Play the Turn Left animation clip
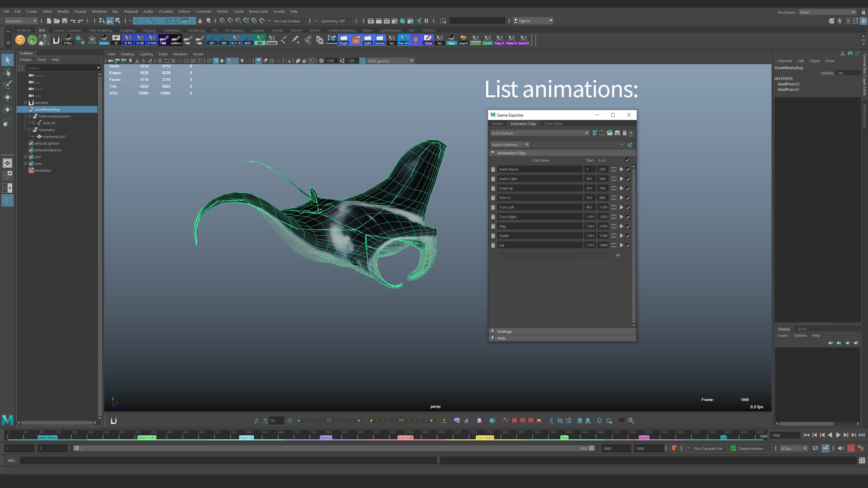This screenshot has width=868, height=488. pyautogui.click(x=622, y=207)
